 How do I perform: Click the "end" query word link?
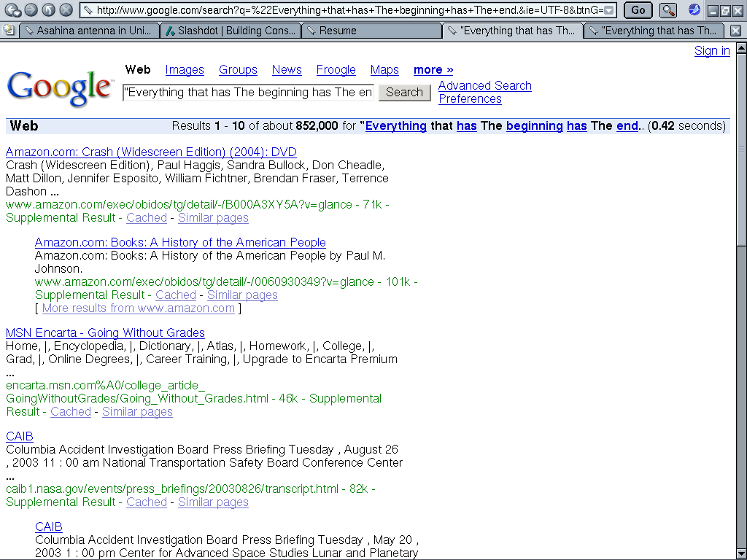point(627,125)
